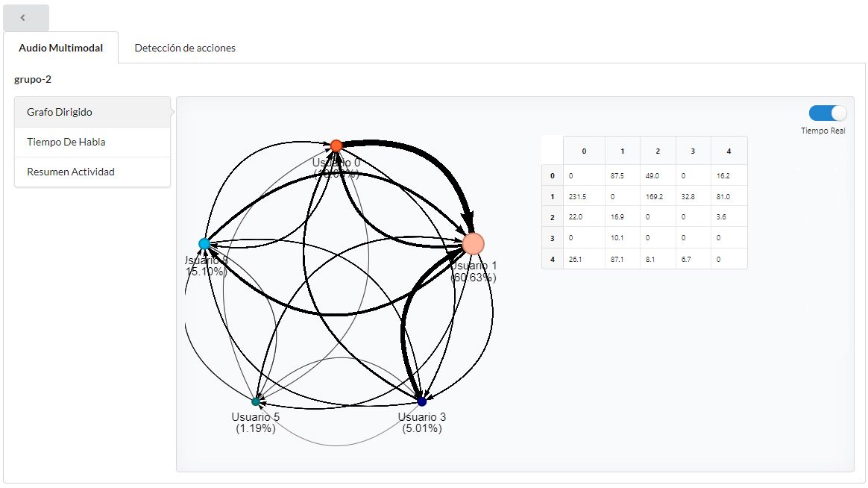868x488 pixels.
Task: Click the 32.8 cell in the table
Action: [688, 197]
